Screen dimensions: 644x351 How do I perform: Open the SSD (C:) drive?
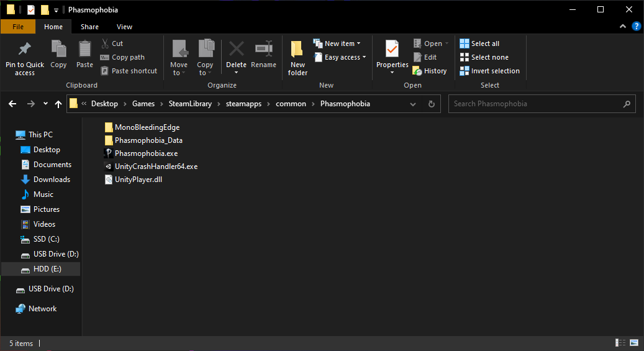[40, 239]
